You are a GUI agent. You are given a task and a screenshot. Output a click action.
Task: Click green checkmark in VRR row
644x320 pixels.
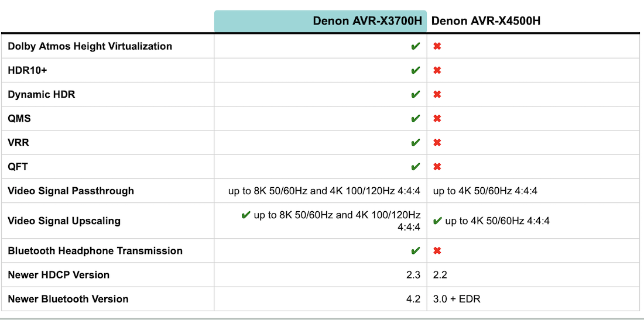415,143
